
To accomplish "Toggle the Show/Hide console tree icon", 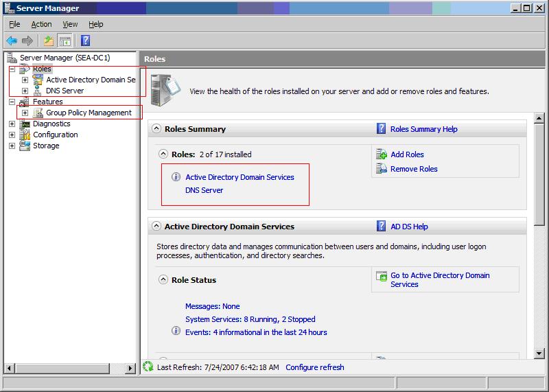I will click(65, 41).
